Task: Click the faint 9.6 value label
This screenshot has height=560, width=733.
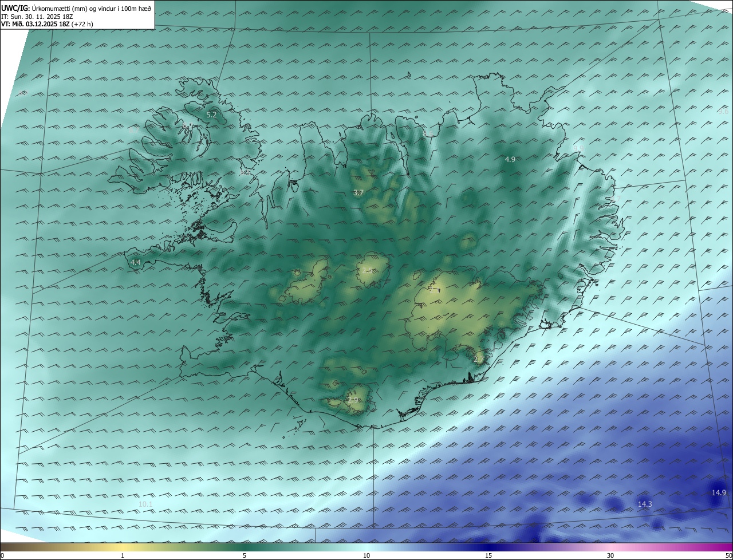Action: pos(723,112)
